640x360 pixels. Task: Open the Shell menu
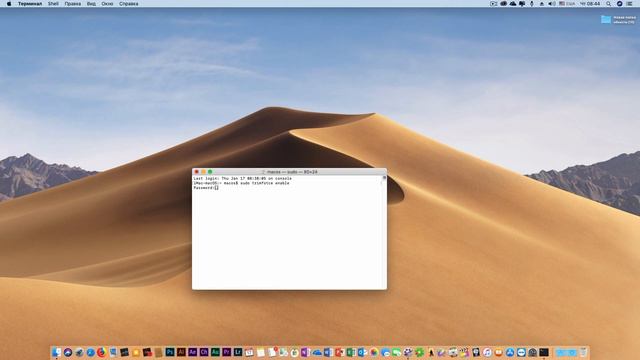point(53,4)
